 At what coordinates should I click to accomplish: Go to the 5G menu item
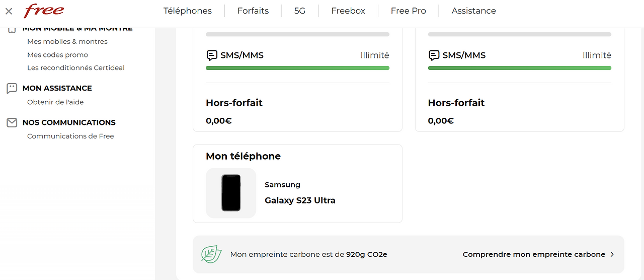(x=300, y=11)
